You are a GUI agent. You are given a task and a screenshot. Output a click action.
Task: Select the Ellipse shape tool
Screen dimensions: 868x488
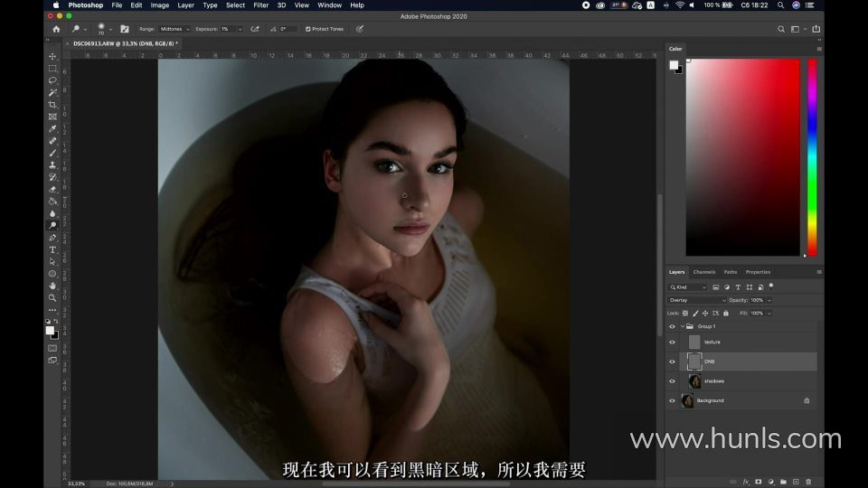pyautogui.click(x=52, y=274)
